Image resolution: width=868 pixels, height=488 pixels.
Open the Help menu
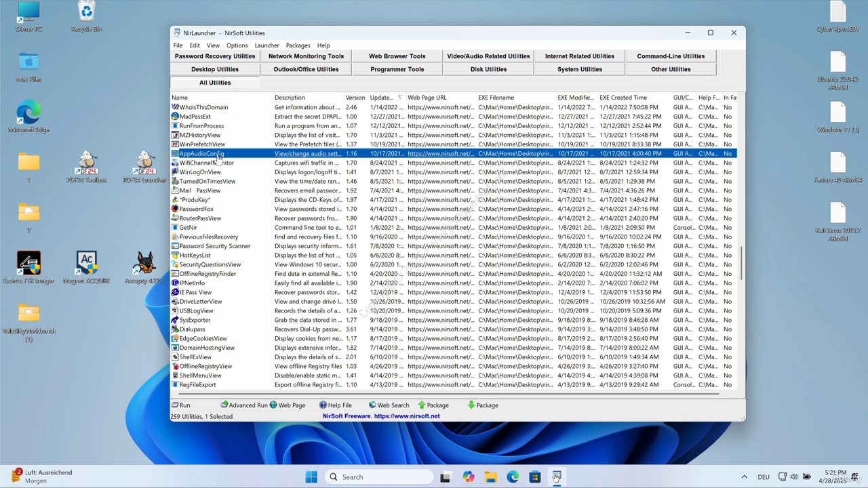323,45
